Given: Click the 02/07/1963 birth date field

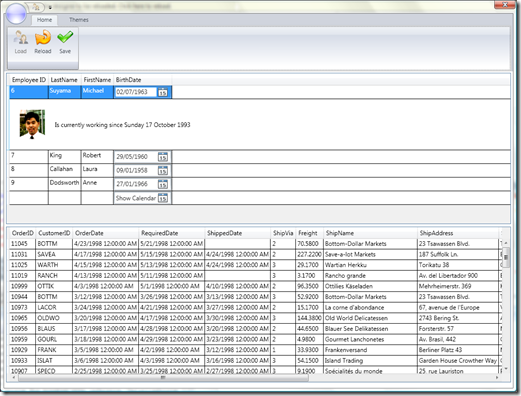Looking at the screenshot, I should (136, 92).
